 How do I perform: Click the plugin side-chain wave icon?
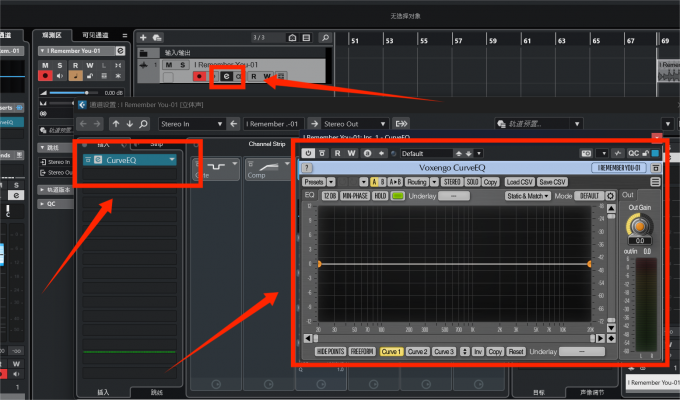[x=618, y=153]
